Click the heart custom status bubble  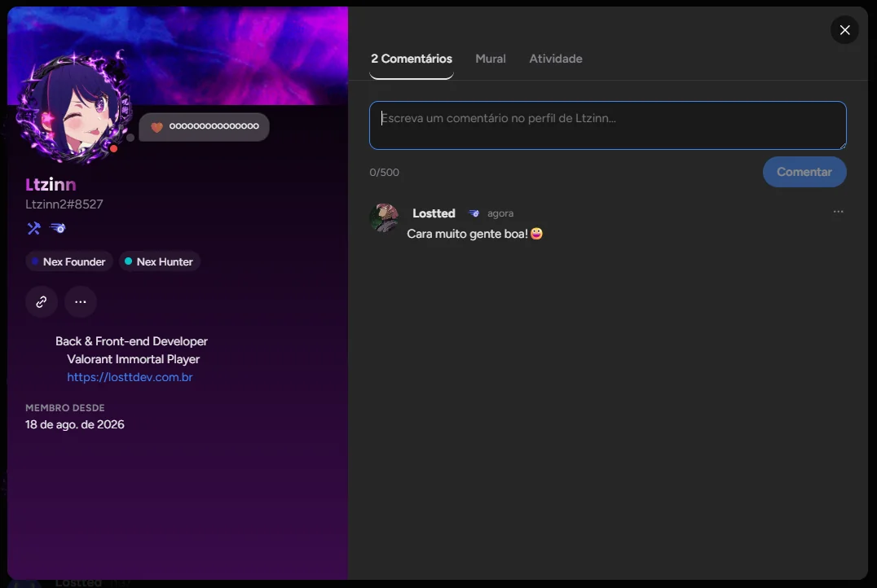coord(204,127)
